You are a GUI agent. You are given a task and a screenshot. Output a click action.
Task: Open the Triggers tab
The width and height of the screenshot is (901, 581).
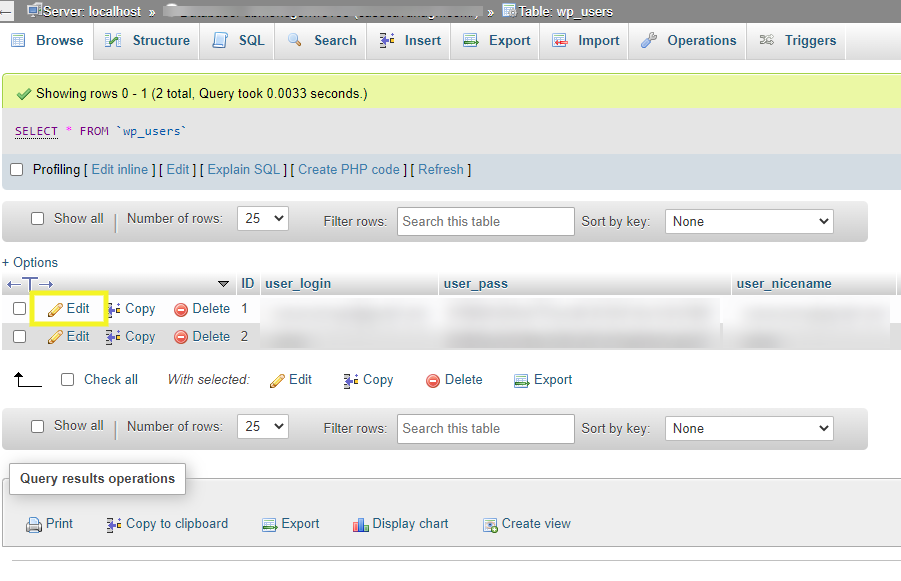[796, 41]
